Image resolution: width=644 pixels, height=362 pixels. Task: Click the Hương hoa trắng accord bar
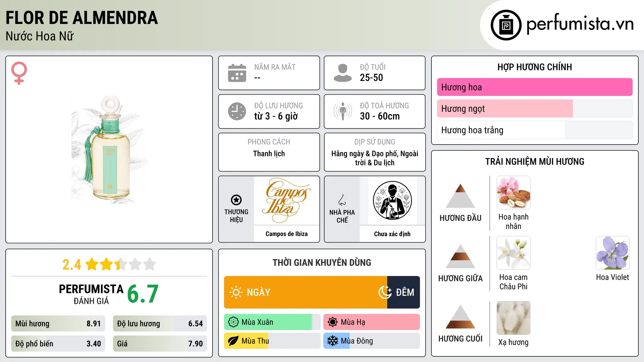click(535, 130)
